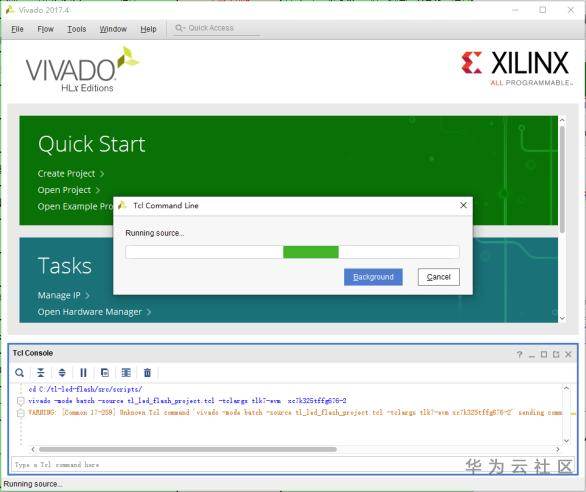Click the Tcl Console horizontal scrollbar
586x492 pixels.
tap(188, 449)
